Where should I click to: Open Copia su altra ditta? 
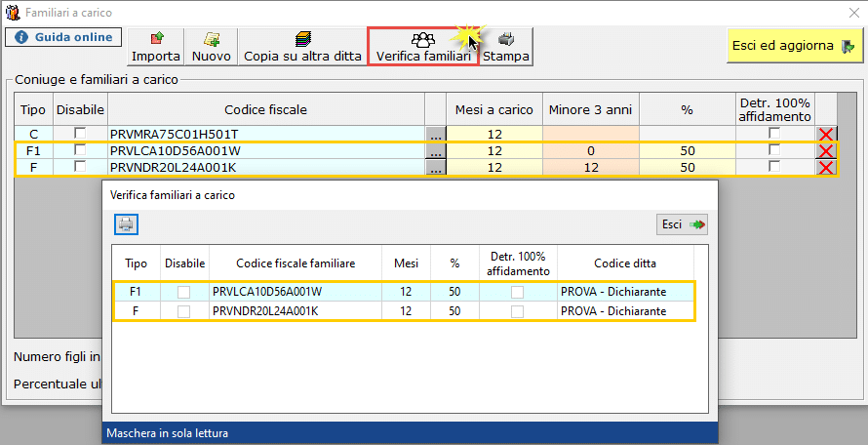coord(302,47)
